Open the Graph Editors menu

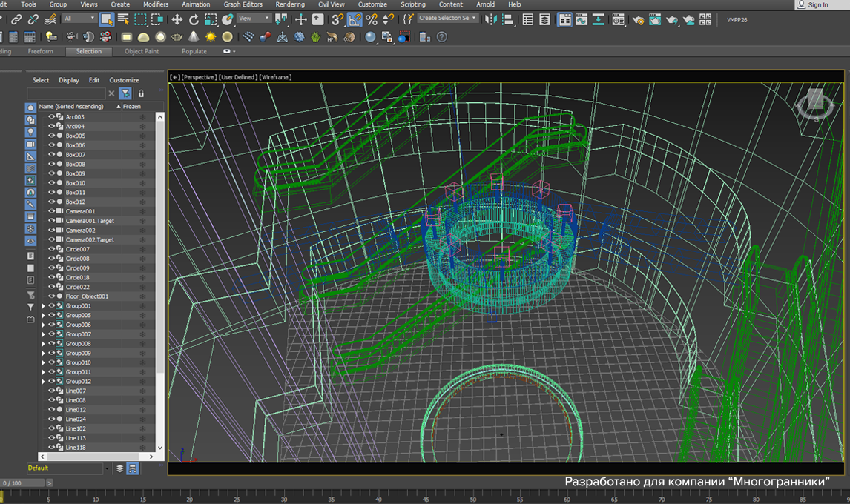(x=243, y=4)
